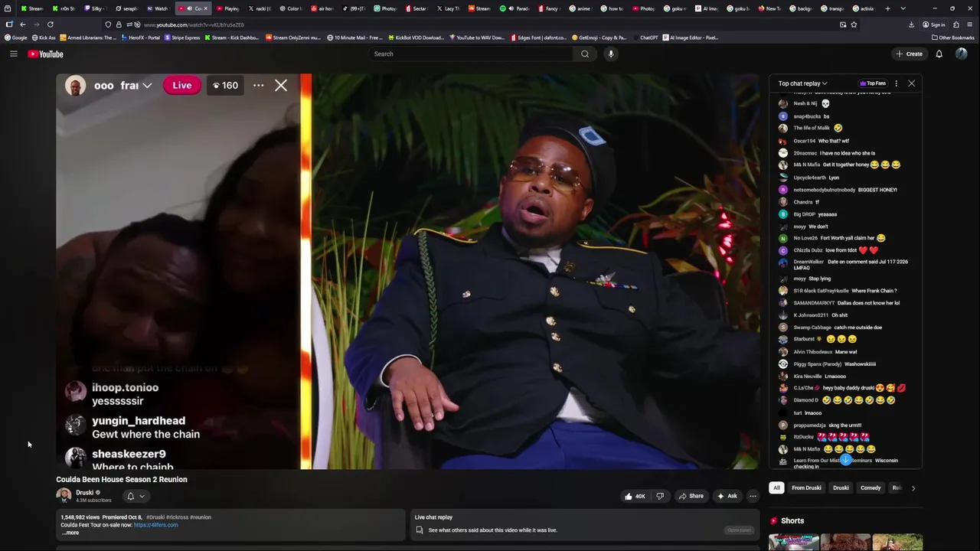Click chat message 'Where Frank Chain ?'

tap(874, 291)
